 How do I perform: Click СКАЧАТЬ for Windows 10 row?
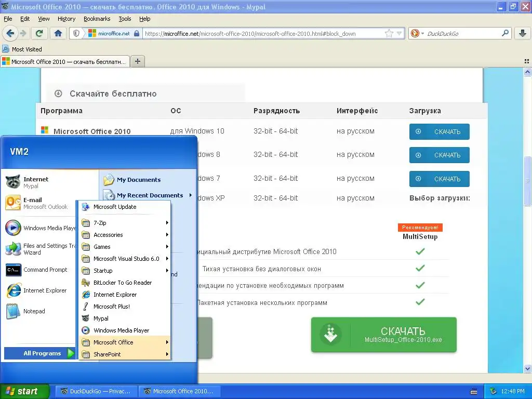pyautogui.click(x=439, y=131)
